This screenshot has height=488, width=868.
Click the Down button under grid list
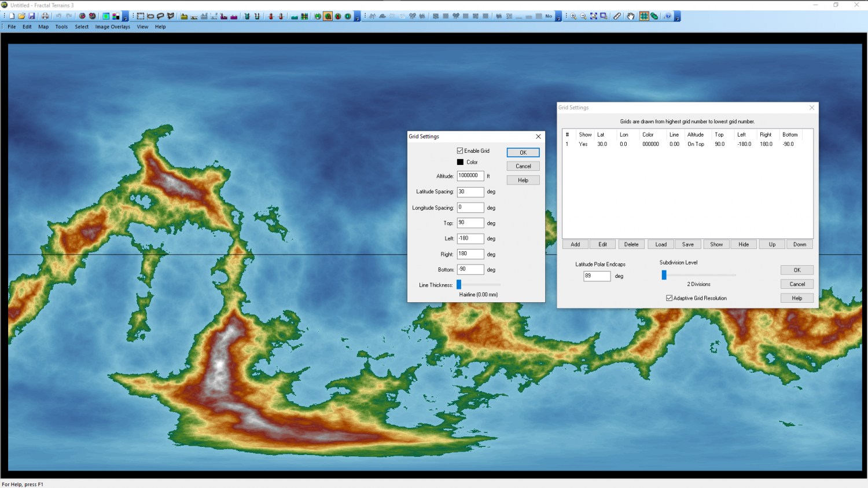pyautogui.click(x=800, y=244)
